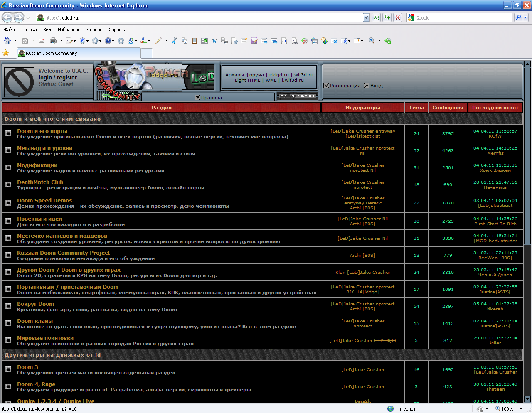Viewport: 532px width, 413px height.
Task: Click the Favorites star icon
Action: (6, 53)
